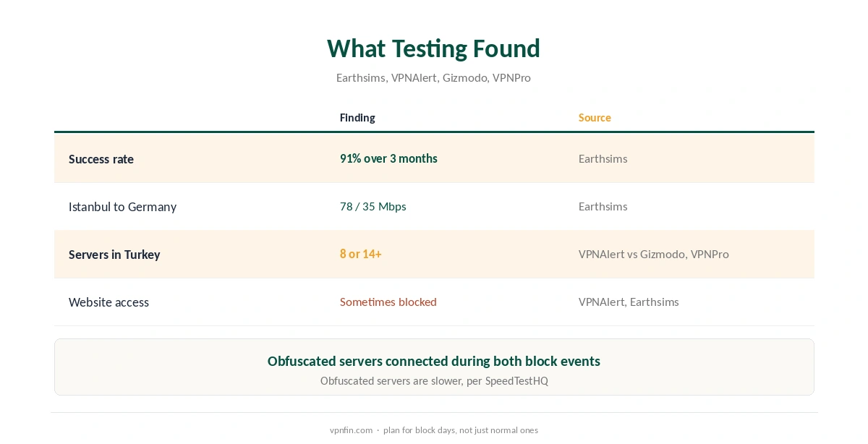Click 'VPNAlert vs Gizmodo, VPNPro' source cell
Viewport: 868px width, 444px height.
[653, 254]
